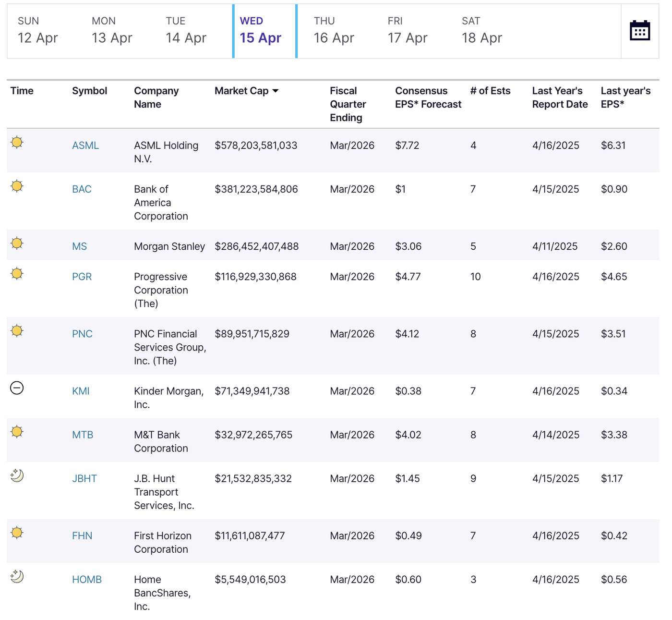Switch to the Tue 14 Apr tab
Screen dimensions: 672x620
(x=186, y=31)
